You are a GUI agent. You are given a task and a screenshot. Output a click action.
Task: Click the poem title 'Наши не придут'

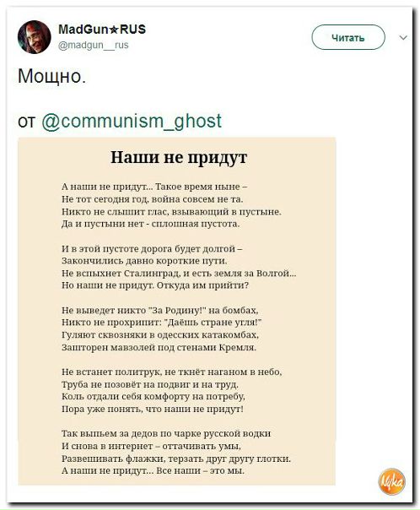(x=179, y=157)
